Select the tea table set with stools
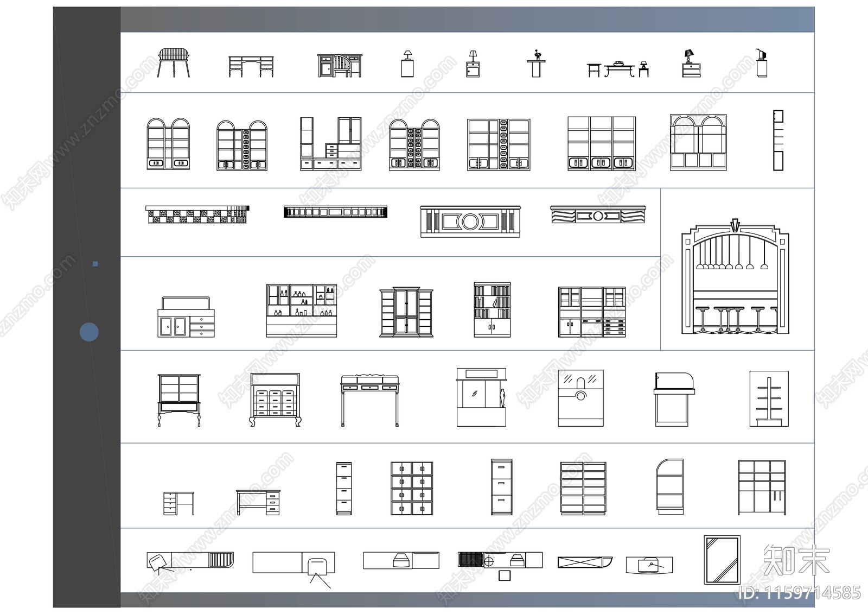Screen dimensions: 868x614 tap(618, 69)
